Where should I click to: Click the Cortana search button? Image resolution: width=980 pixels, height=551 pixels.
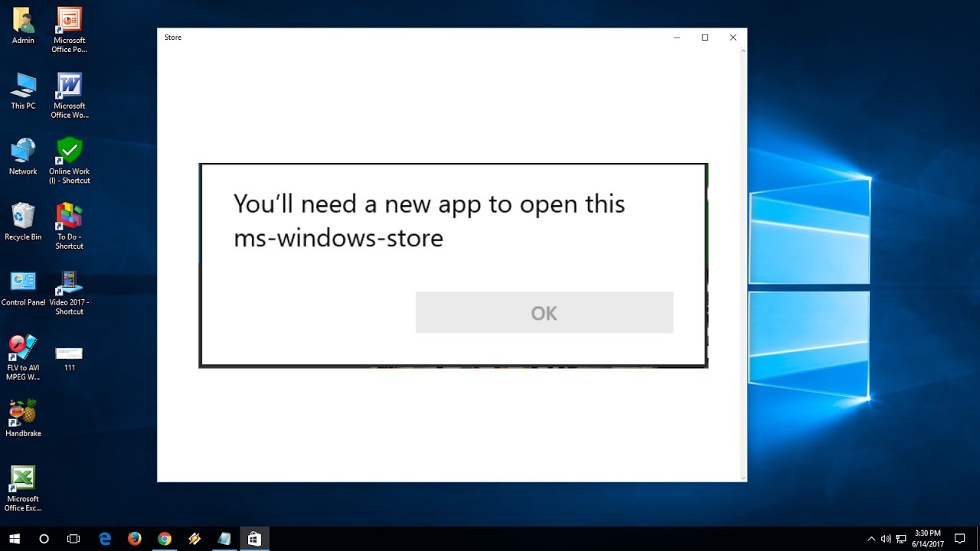[x=43, y=538]
